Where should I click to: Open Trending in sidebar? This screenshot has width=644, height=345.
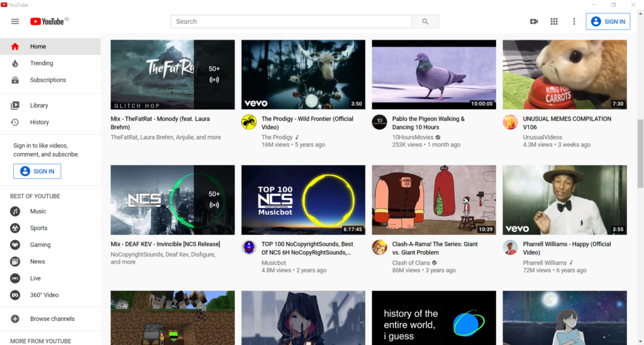[50, 63]
